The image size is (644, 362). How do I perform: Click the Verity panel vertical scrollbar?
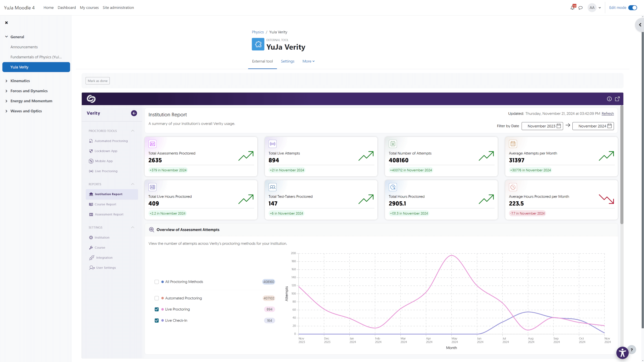point(622,165)
